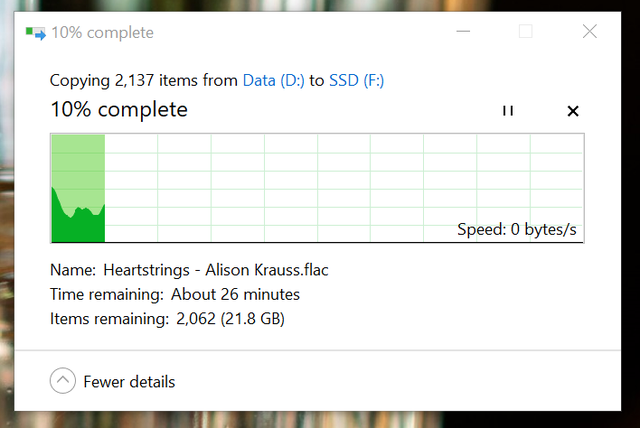Pause the file copy operation

click(x=508, y=111)
